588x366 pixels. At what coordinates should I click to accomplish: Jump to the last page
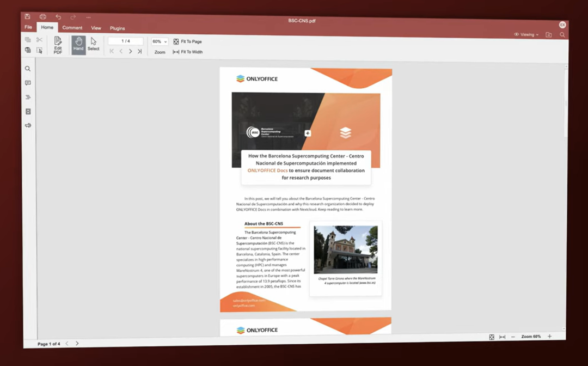point(139,51)
